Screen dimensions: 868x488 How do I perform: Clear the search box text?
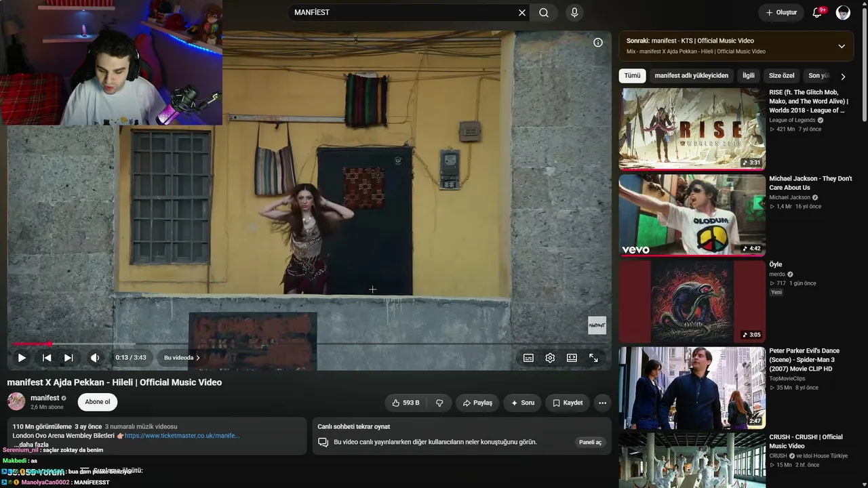[x=522, y=13]
